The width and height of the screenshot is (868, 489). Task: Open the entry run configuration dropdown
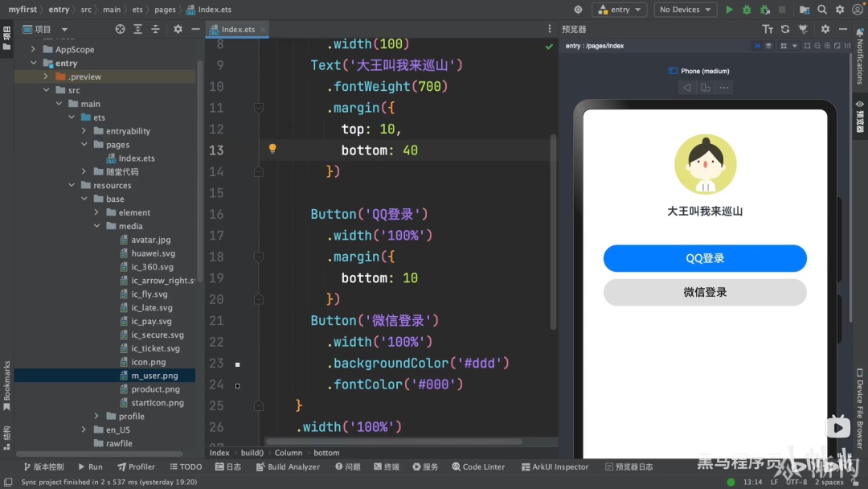tap(620, 10)
